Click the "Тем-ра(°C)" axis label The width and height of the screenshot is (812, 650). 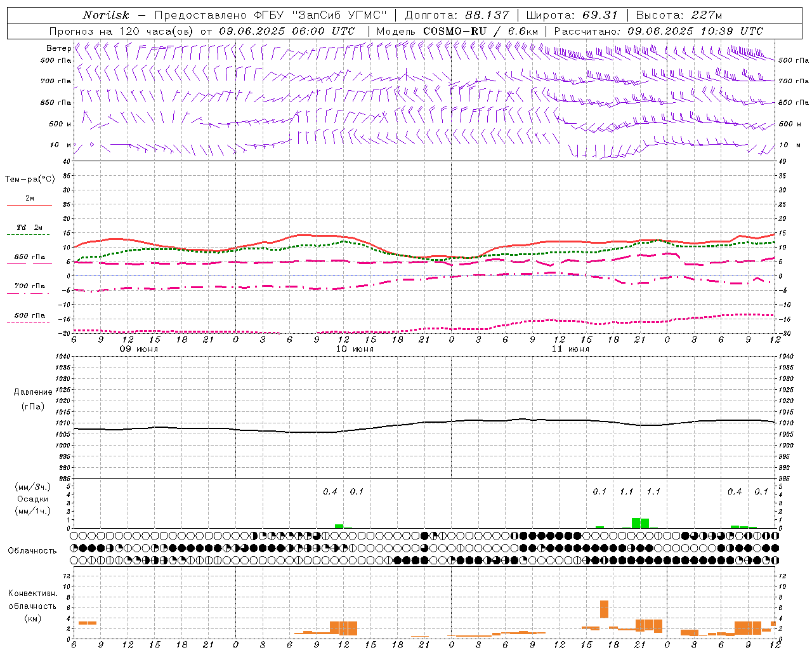point(30,180)
